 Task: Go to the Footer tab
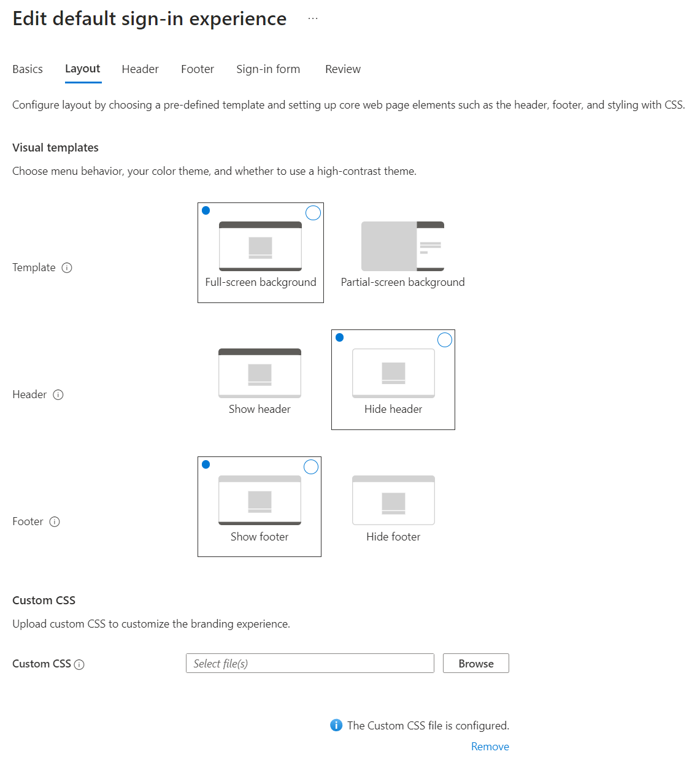198,69
